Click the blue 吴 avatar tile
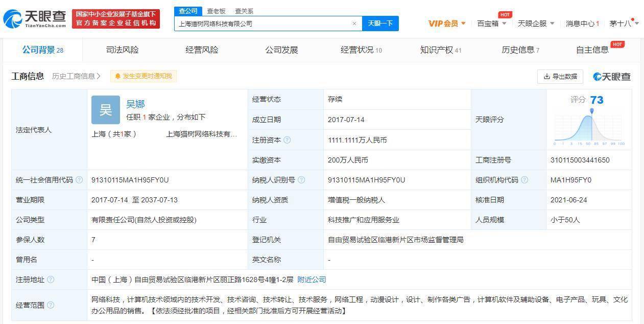This screenshot has height=324, width=644. click(x=106, y=110)
